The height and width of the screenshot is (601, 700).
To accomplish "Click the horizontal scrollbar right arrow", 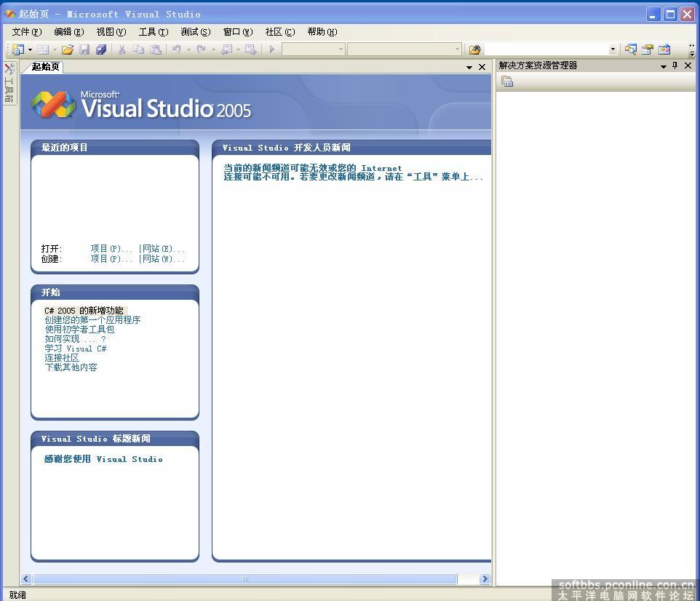I will click(485, 578).
